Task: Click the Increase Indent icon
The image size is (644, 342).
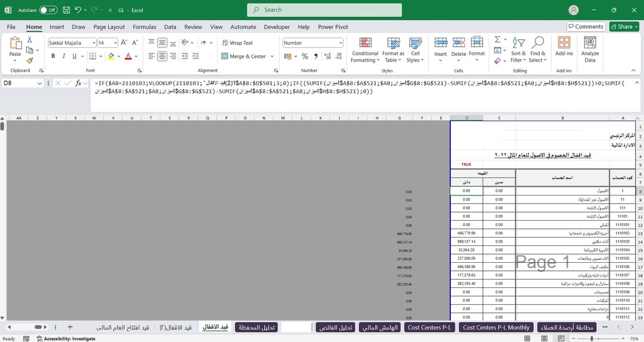Action: (196, 56)
